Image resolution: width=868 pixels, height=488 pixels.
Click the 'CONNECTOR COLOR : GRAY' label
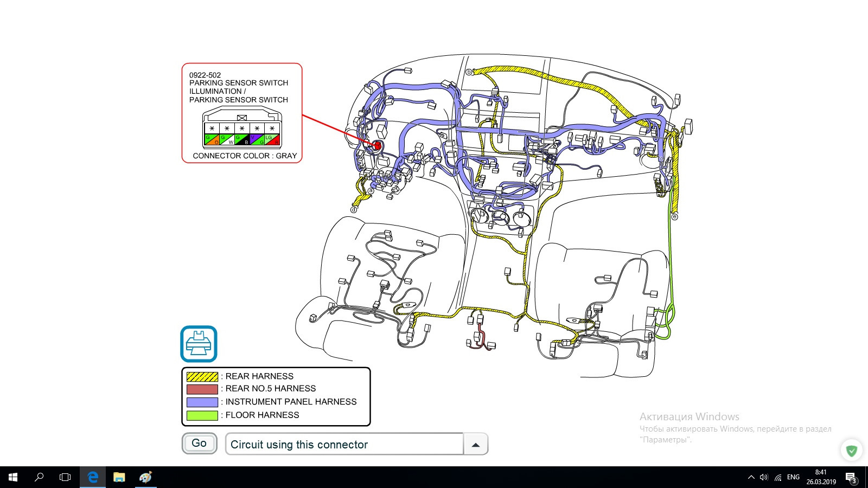tap(245, 156)
